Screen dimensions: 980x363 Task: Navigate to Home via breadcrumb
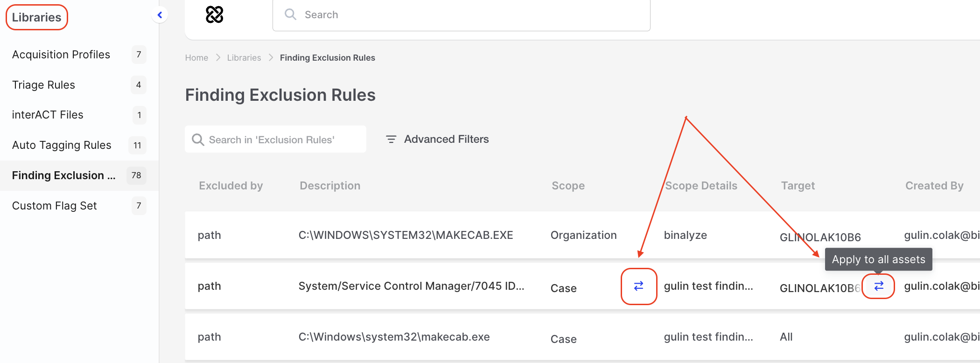(196, 58)
